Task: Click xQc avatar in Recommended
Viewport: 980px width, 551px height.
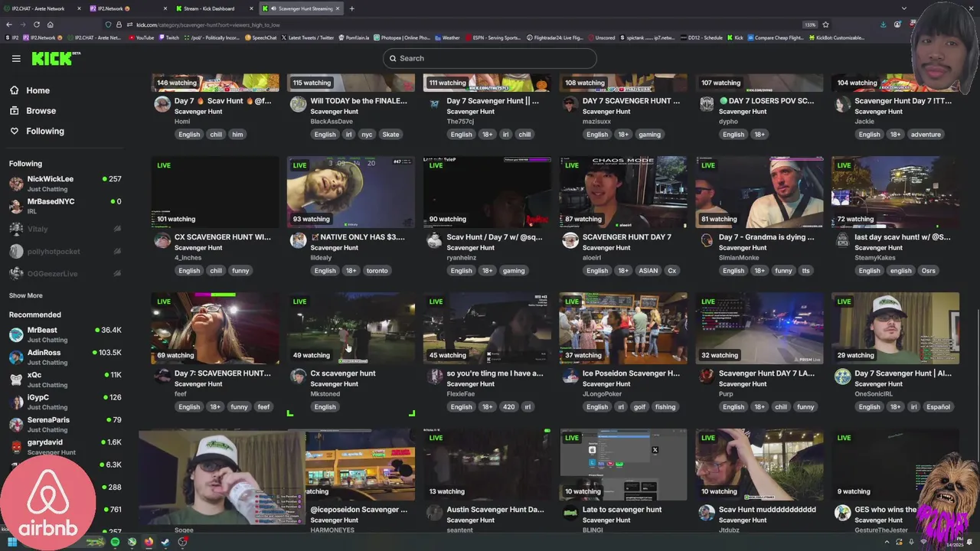Action: pos(16,380)
